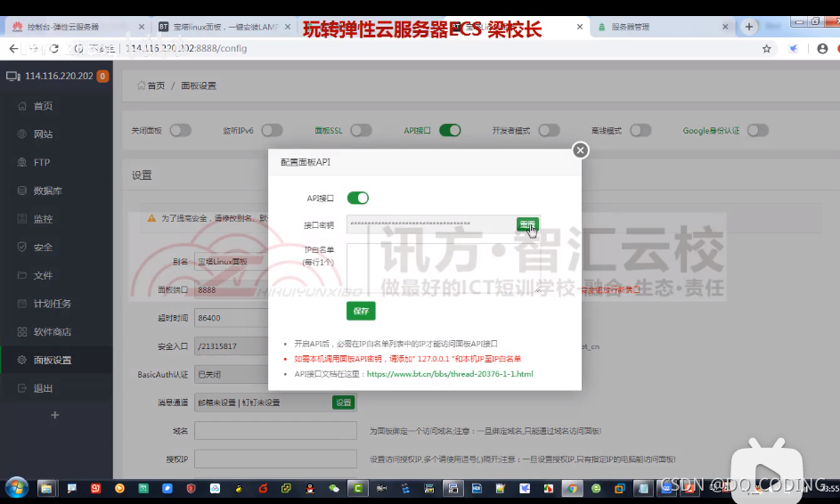Enable the Google身份认证 switch
Image resolution: width=840 pixels, height=504 pixels.
pyautogui.click(x=758, y=131)
